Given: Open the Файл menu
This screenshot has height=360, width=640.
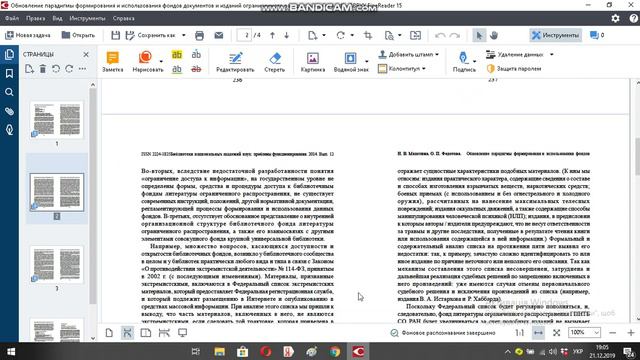Looking at the screenshot, I should click(12, 18).
